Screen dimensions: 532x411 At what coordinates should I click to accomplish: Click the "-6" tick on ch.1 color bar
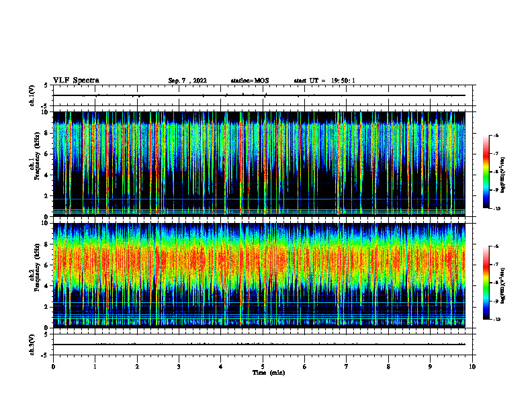point(496,136)
